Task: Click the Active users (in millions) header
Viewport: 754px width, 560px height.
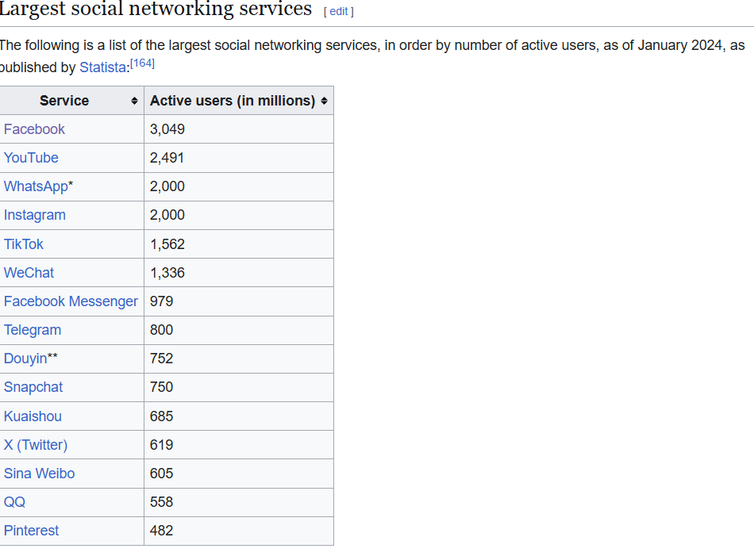Action: coord(233,101)
